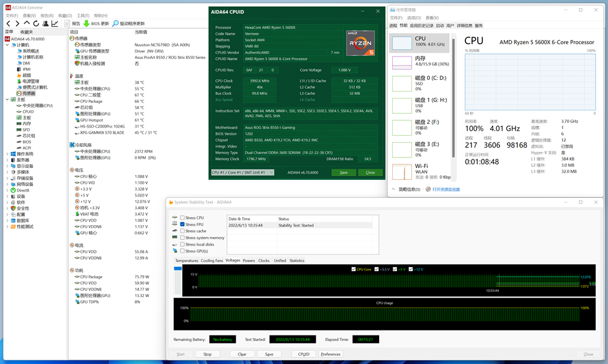The height and width of the screenshot is (364, 608).
Task: Enable the Stress GPU(s) checkbox
Action: click(182, 251)
